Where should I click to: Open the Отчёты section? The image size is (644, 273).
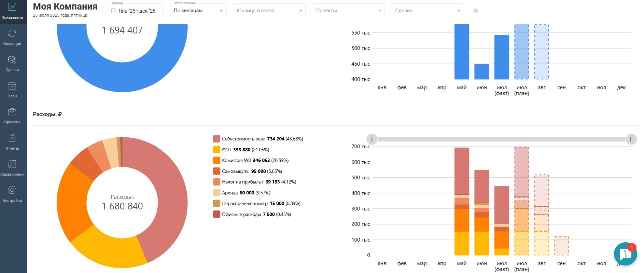[12, 142]
